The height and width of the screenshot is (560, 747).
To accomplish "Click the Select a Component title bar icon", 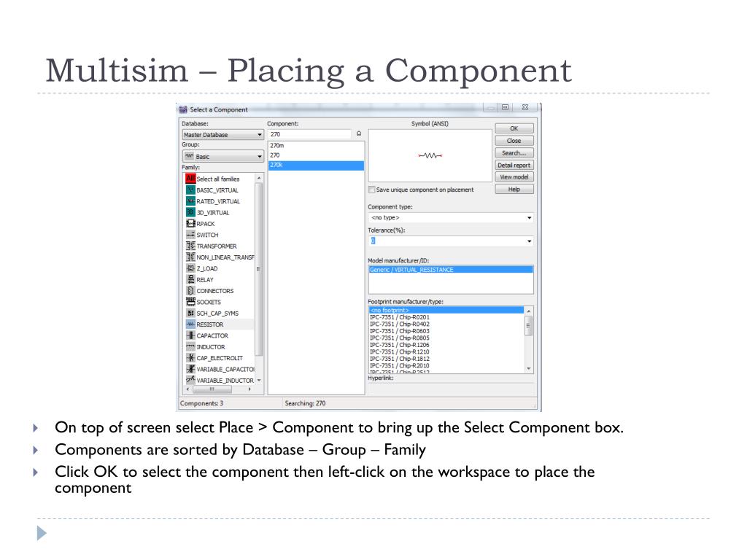I will click(183, 109).
